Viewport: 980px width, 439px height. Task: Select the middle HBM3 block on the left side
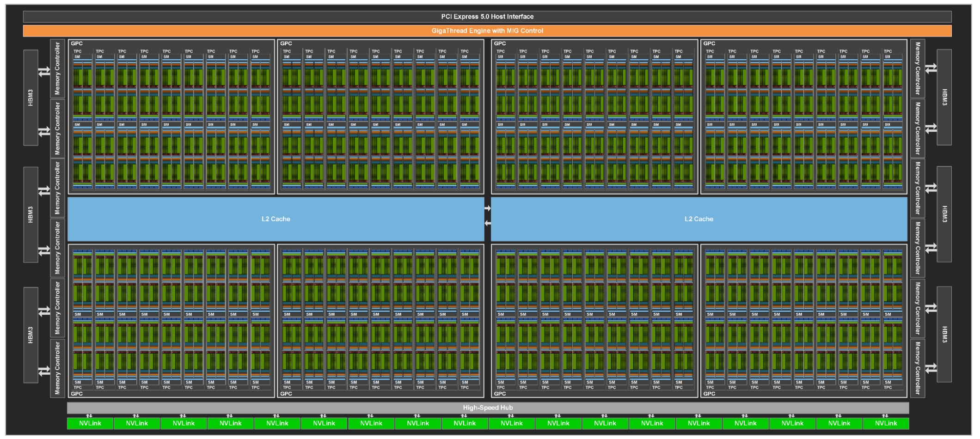(x=31, y=215)
